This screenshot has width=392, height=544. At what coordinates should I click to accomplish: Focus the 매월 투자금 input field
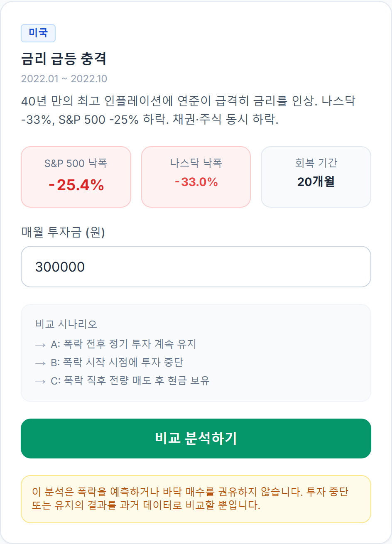click(x=196, y=267)
